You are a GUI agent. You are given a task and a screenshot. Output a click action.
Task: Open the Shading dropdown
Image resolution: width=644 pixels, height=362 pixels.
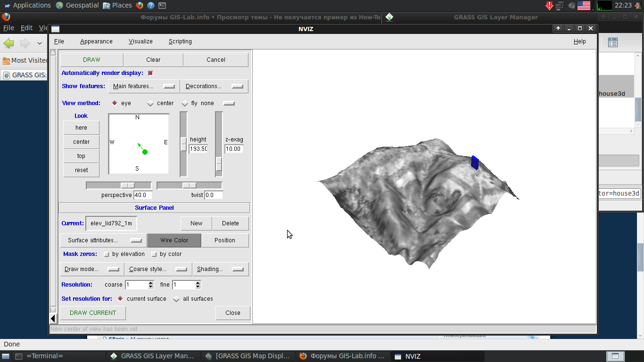tap(220, 269)
